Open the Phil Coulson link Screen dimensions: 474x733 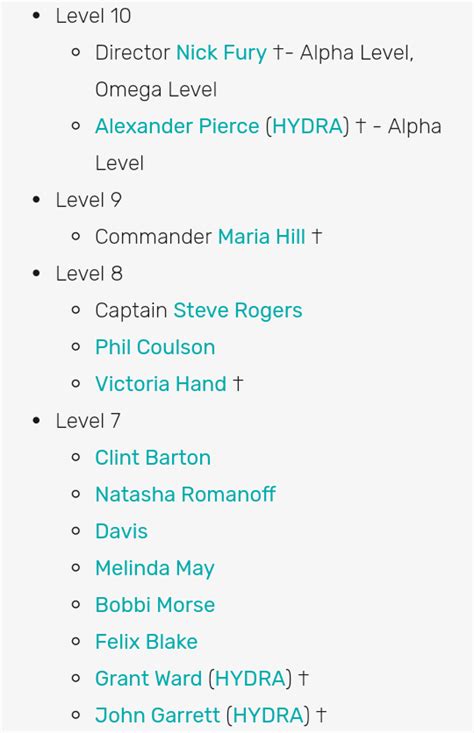pyautogui.click(x=155, y=347)
